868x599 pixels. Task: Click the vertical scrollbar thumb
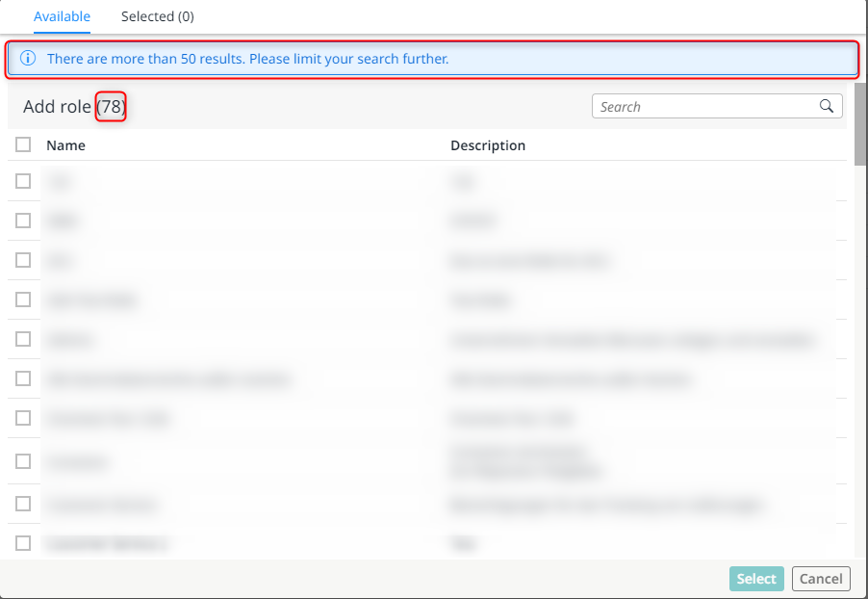pyautogui.click(x=859, y=124)
